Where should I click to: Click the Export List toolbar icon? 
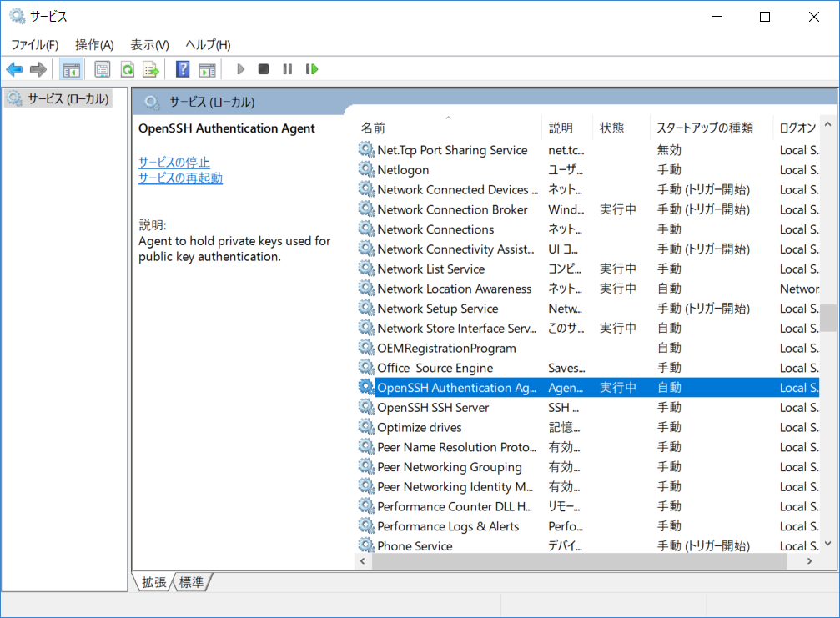(x=151, y=69)
